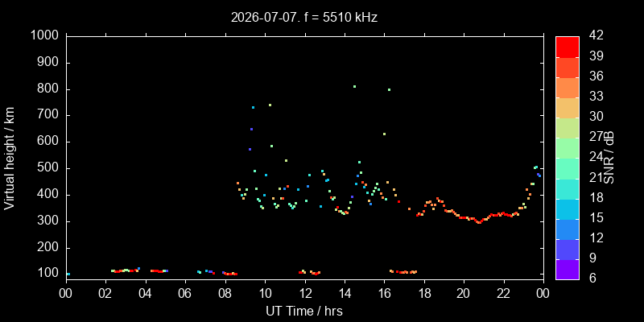Click the orange 33-36 dB colorbar segment
Image resolution: width=644 pixels, height=322 pixels.
(x=568, y=88)
